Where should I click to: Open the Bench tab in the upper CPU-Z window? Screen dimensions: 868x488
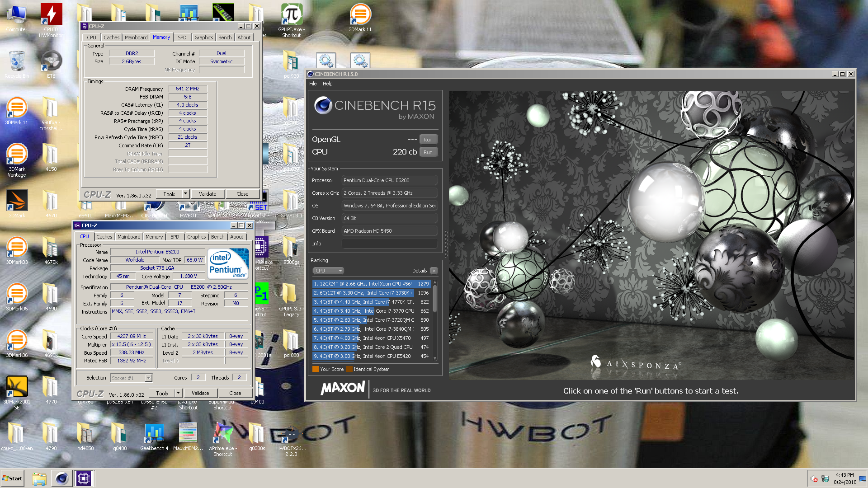click(x=225, y=38)
